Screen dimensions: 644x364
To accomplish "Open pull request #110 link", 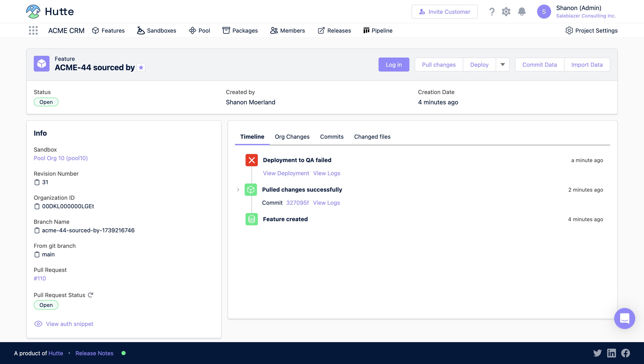I will click(x=40, y=278).
